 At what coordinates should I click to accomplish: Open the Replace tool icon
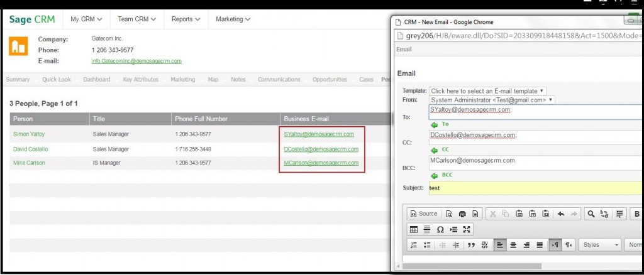604,214
